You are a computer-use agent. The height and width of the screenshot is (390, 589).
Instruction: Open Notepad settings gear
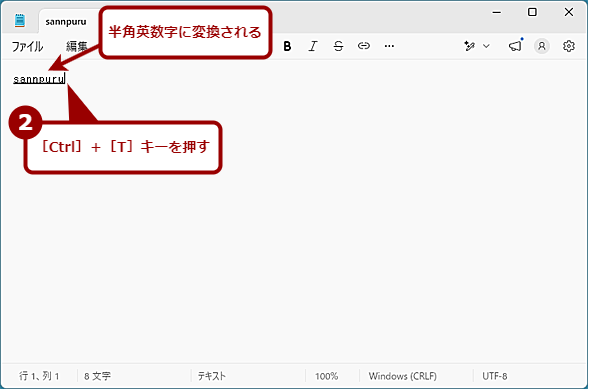point(569,46)
